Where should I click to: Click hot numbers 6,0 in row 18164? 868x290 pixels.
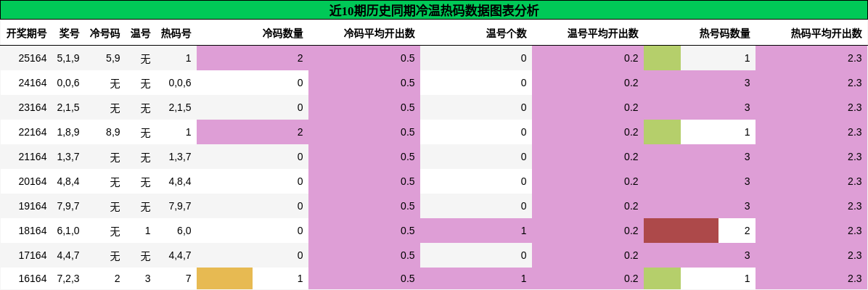pos(184,231)
